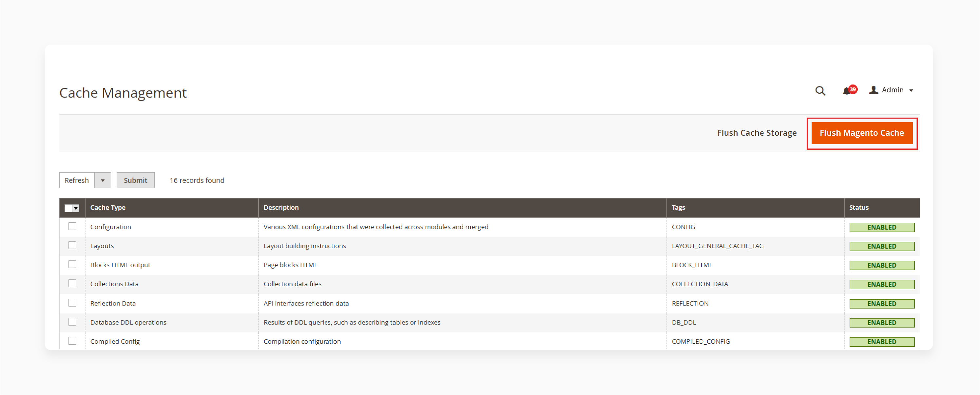Viewport: 980px width, 395px height.
Task: Click ENABLED status in Configuration row
Action: click(x=882, y=227)
